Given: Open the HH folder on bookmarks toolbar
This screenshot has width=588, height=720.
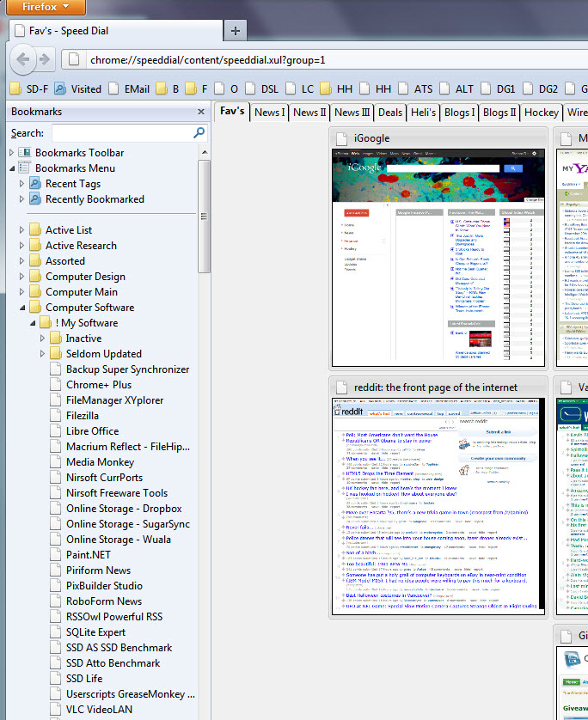Looking at the screenshot, I should (336, 88).
